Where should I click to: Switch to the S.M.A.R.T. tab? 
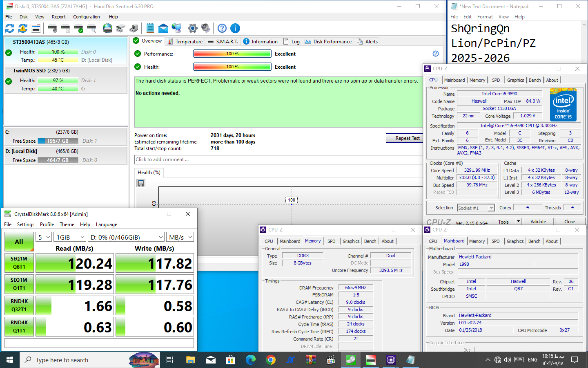coord(223,42)
